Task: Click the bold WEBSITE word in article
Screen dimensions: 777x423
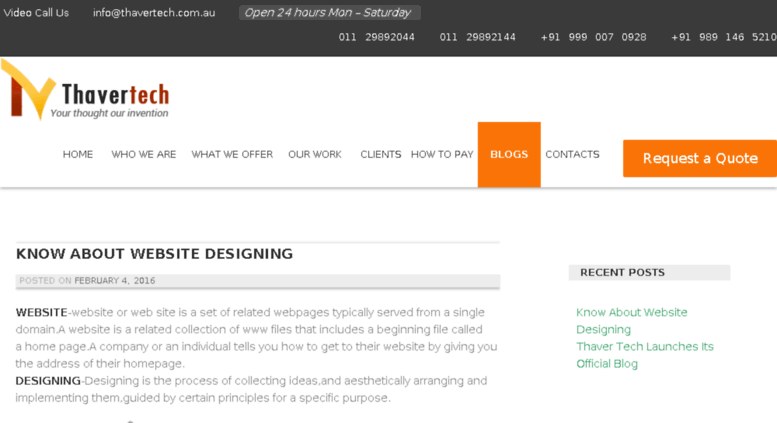Action: [42, 313]
